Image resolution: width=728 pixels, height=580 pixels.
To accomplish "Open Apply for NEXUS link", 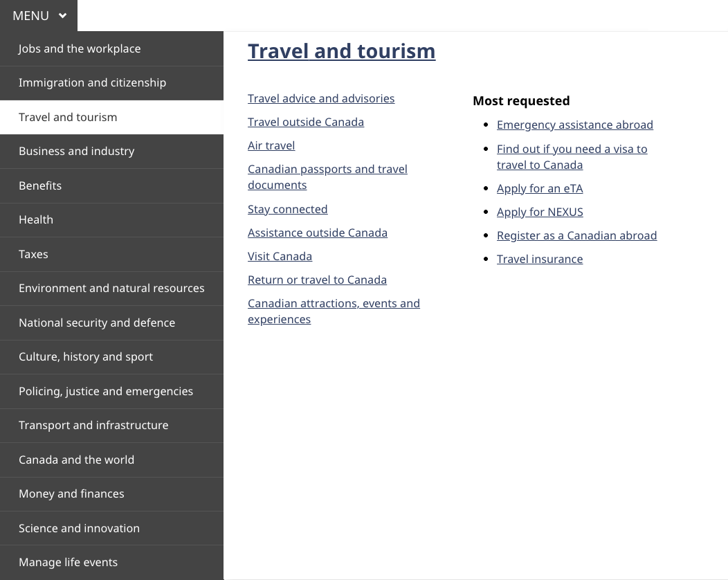I will [x=540, y=212].
